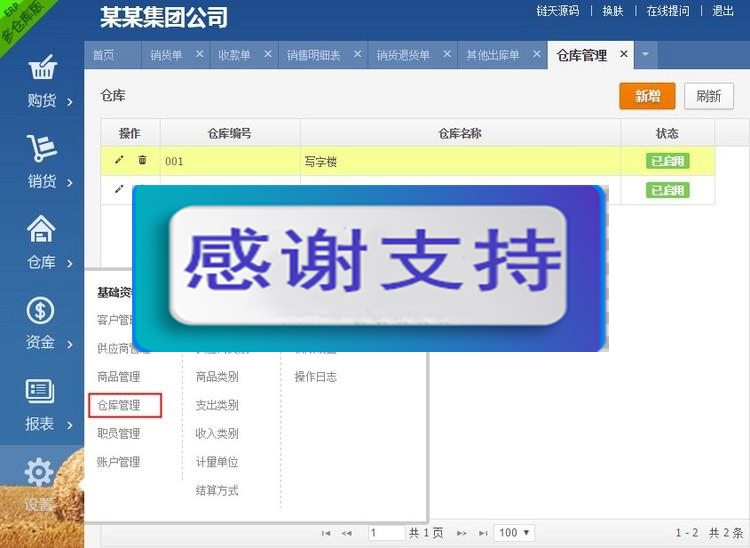Expand the 购货 submenu chevron
750x548 pixels.
pos(70,102)
